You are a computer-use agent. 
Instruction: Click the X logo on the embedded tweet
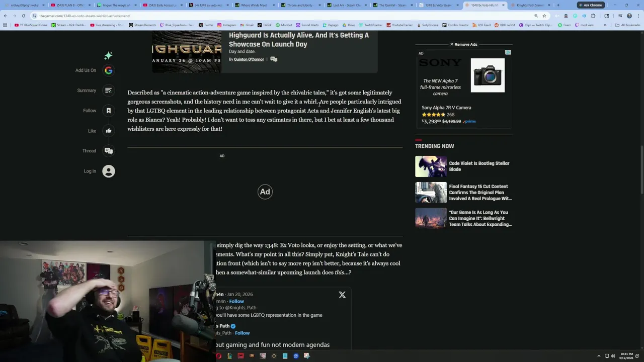tap(342, 295)
